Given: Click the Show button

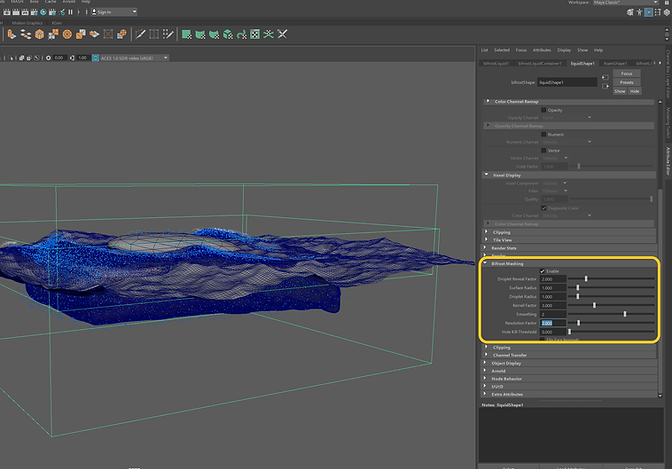Looking at the screenshot, I should tap(620, 91).
